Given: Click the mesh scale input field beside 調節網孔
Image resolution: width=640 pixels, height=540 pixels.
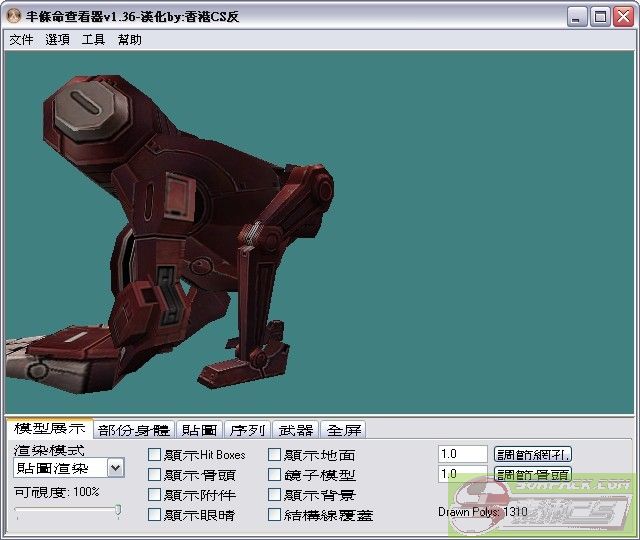Looking at the screenshot, I should pos(463,454).
